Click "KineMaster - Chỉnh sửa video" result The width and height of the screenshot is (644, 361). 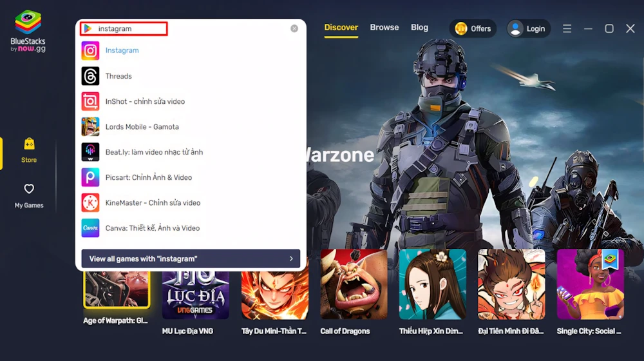coord(153,202)
